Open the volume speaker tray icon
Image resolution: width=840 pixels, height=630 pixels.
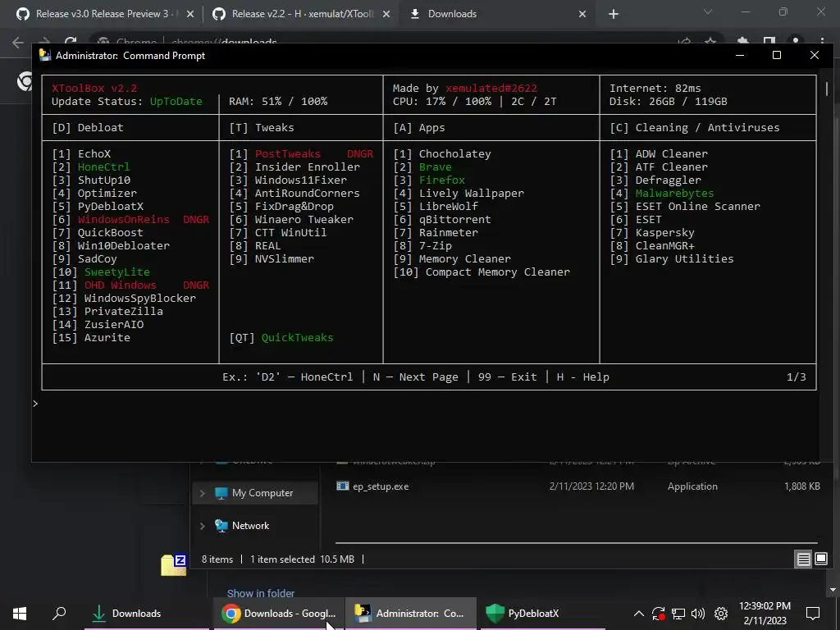[698, 614]
